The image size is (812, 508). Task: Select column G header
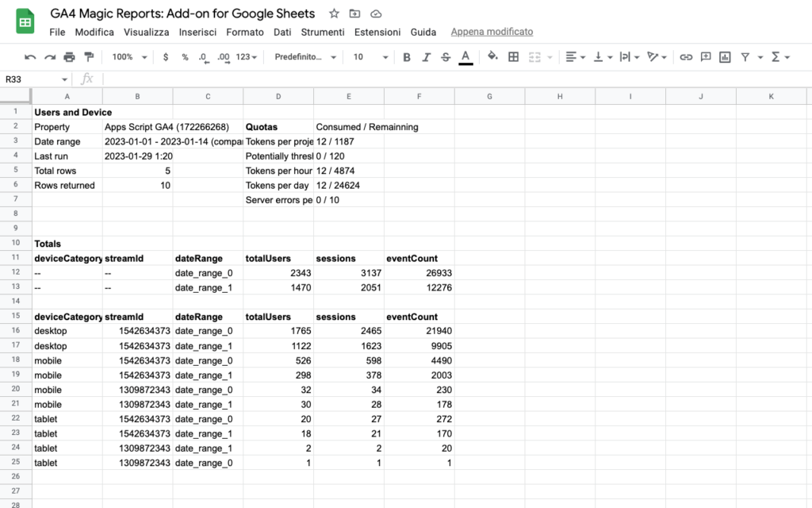pos(489,96)
